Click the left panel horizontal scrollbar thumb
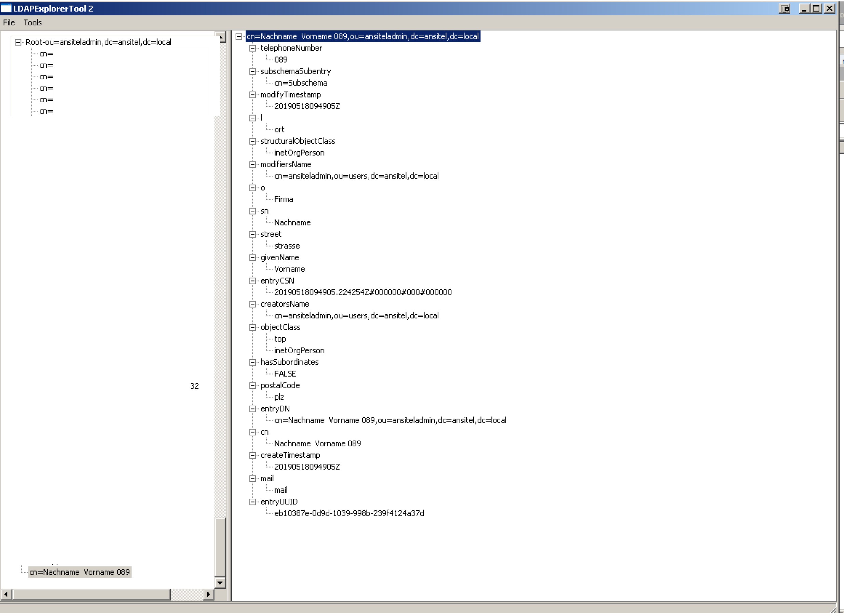The width and height of the screenshot is (844, 616). [x=91, y=594]
